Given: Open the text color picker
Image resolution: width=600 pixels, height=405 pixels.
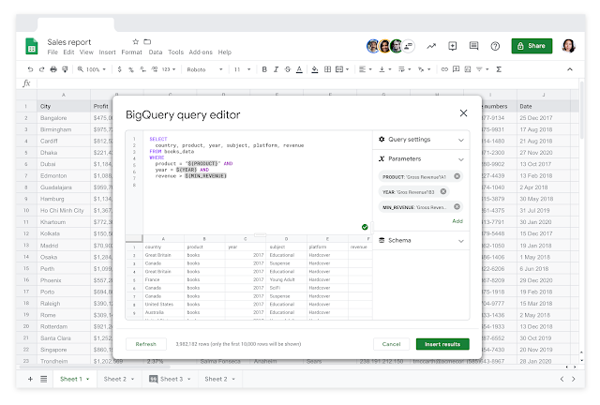Looking at the screenshot, I should 299,69.
